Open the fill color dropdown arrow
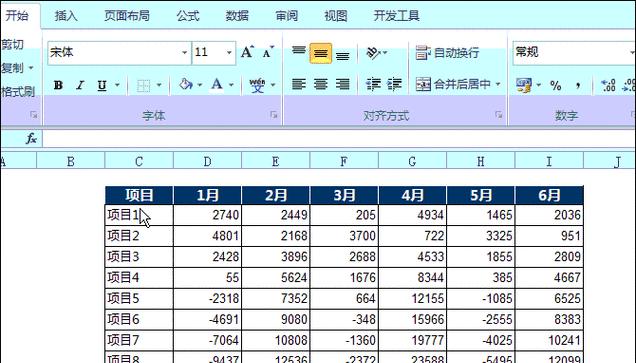This screenshot has width=636, height=363. (x=200, y=85)
